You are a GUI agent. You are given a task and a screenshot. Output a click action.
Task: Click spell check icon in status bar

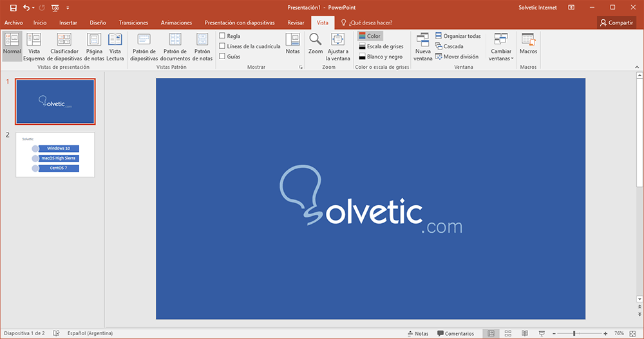coord(56,333)
